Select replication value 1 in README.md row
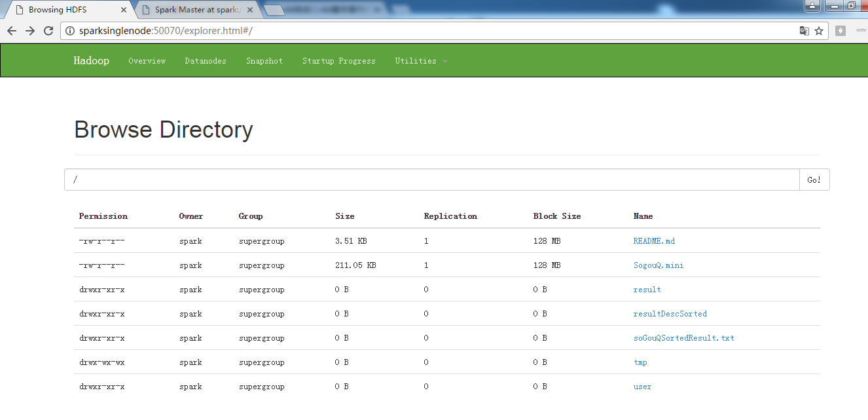868x420 pixels. [x=426, y=241]
